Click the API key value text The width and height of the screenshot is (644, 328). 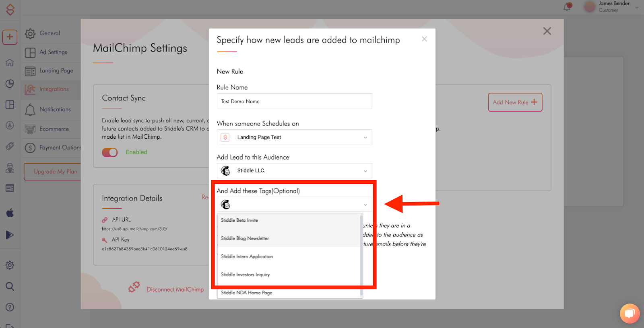pos(144,249)
